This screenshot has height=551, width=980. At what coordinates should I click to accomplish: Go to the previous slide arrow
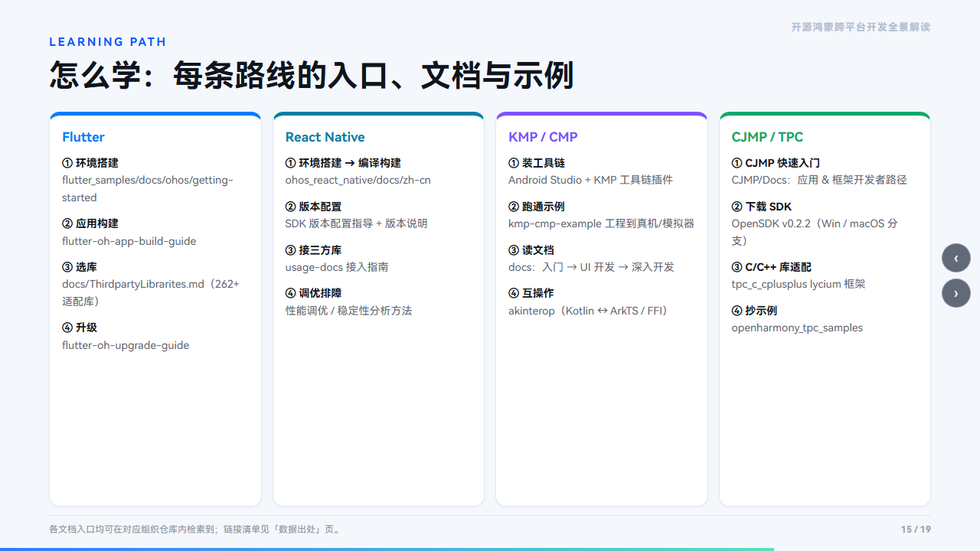click(x=955, y=258)
